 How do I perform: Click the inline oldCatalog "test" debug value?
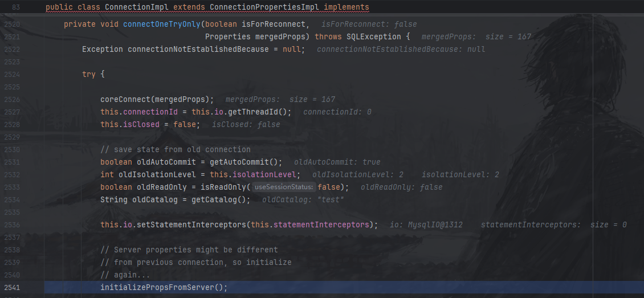click(303, 200)
